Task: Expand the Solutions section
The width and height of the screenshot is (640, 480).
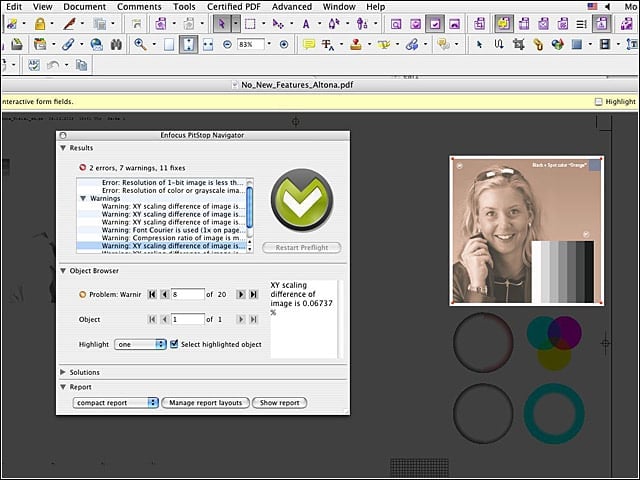Action: pos(63,372)
